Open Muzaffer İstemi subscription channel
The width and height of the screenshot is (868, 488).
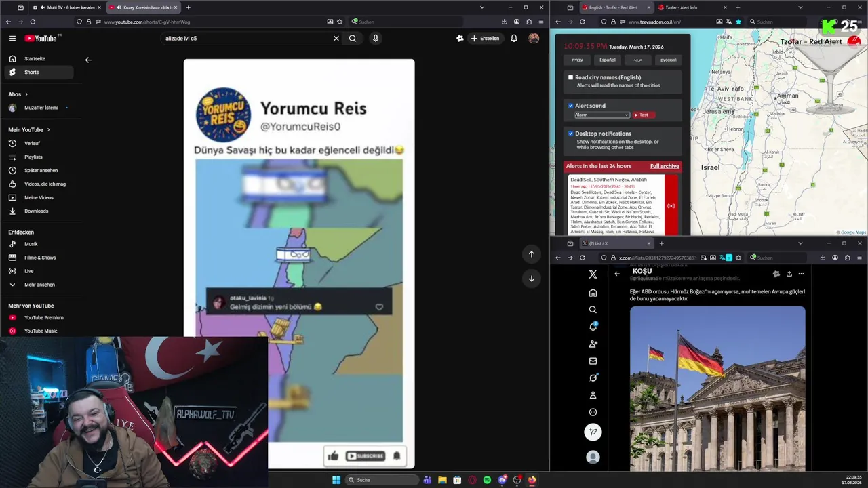point(39,108)
